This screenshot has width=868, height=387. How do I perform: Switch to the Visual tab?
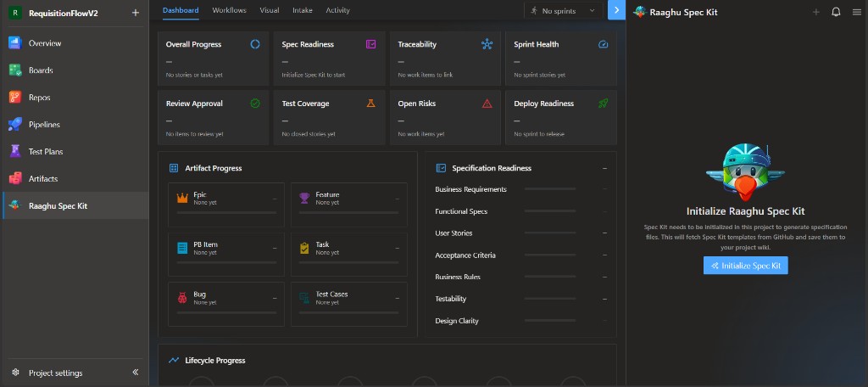click(270, 10)
